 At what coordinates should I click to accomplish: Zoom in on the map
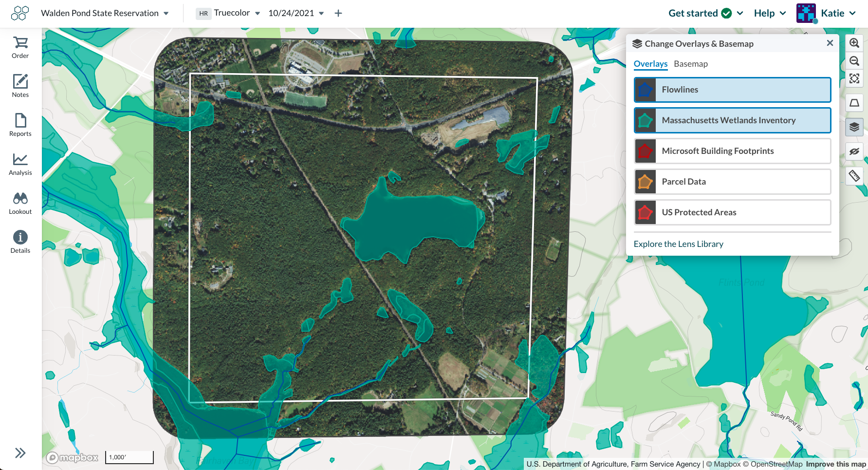tap(854, 43)
